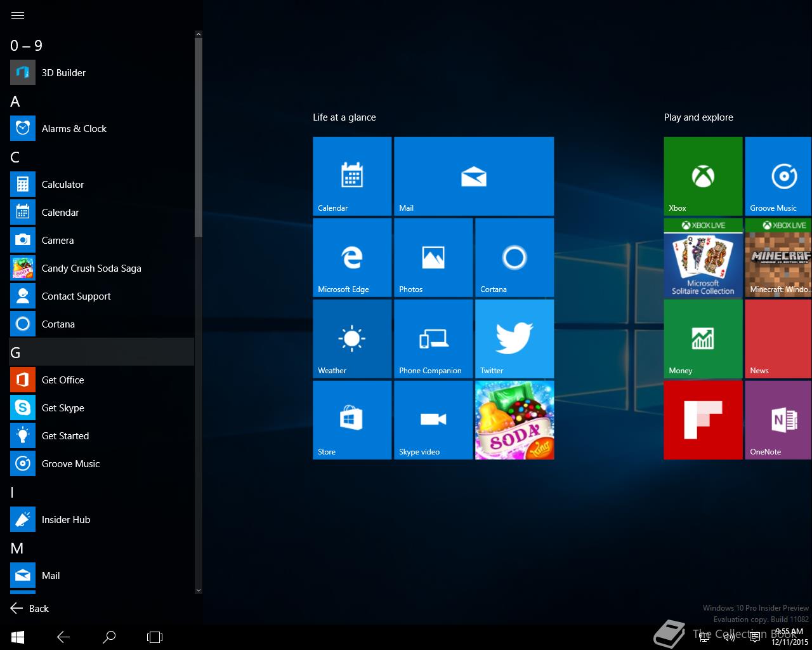Screen dimensions: 812x650
Task: Click the Life at a glance group title
Action: [x=344, y=117]
